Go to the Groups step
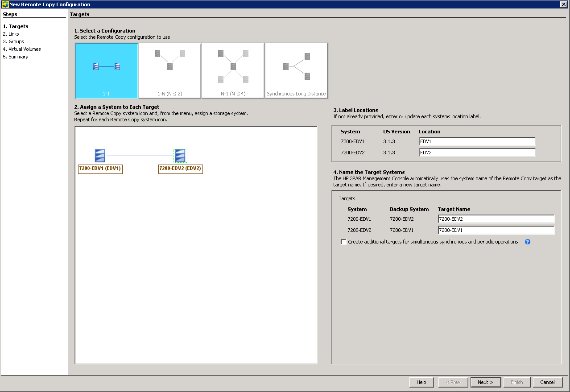The width and height of the screenshot is (570, 392). point(13,41)
